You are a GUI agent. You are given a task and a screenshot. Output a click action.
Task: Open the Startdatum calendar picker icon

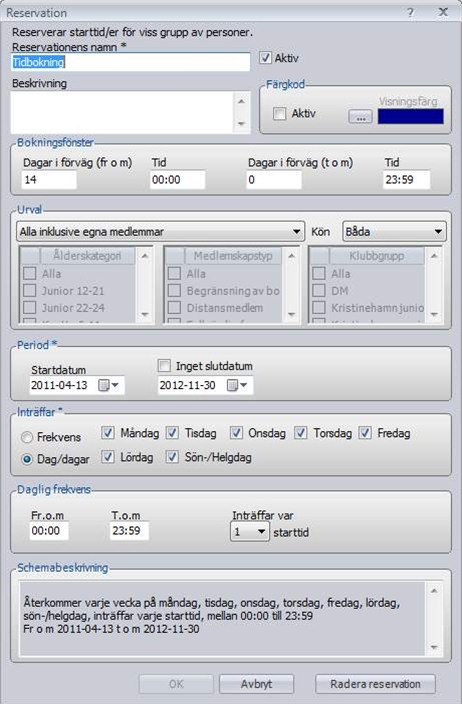click(x=108, y=385)
